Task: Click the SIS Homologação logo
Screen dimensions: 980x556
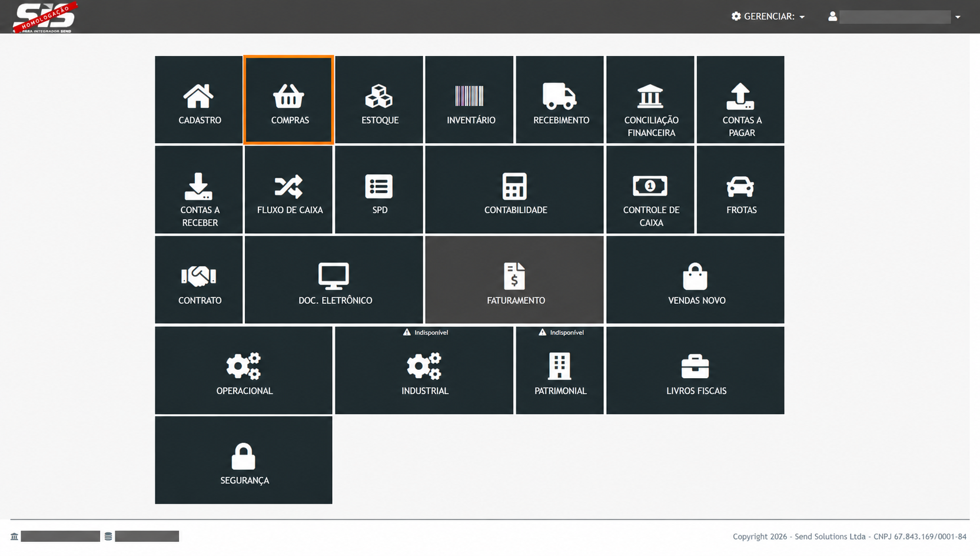Action: point(45,17)
